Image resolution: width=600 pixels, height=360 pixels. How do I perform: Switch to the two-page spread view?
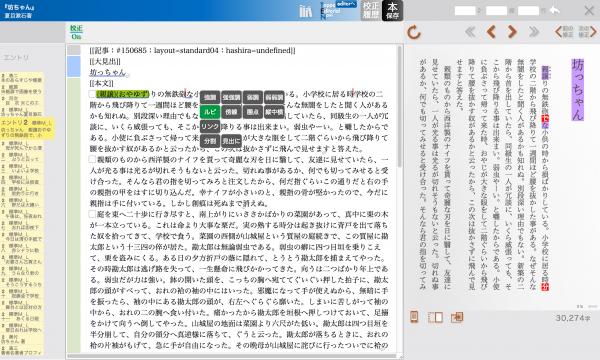click(x=435, y=317)
